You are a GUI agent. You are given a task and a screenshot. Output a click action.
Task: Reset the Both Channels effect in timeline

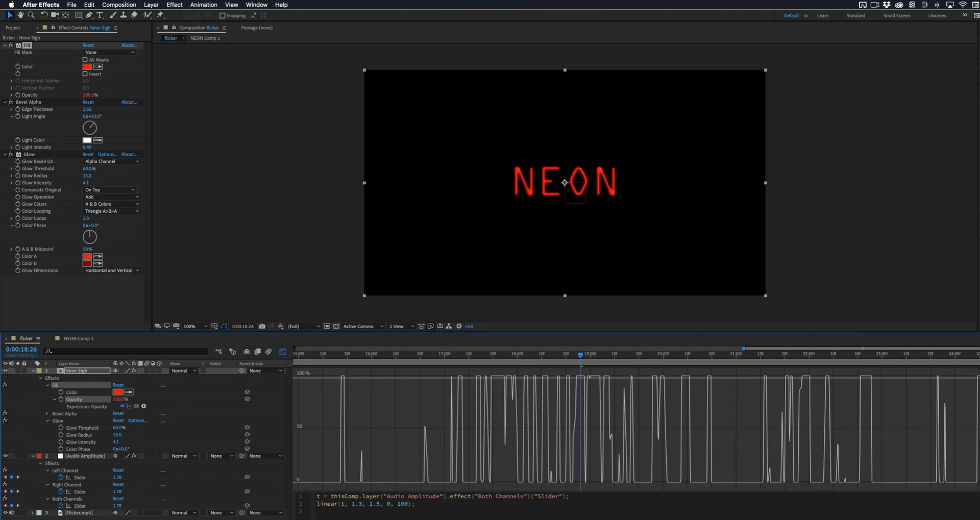click(118, 499)
